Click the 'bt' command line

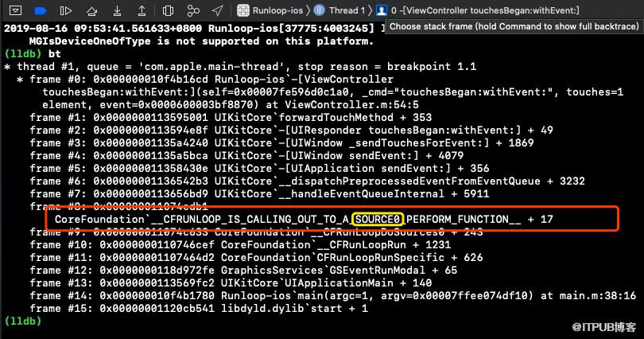[33, 53]
